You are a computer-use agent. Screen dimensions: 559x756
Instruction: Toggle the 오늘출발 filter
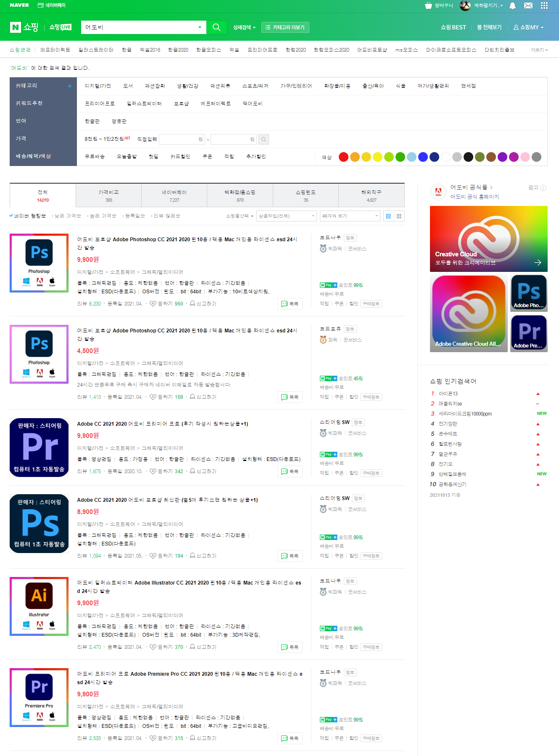point(127,156)
